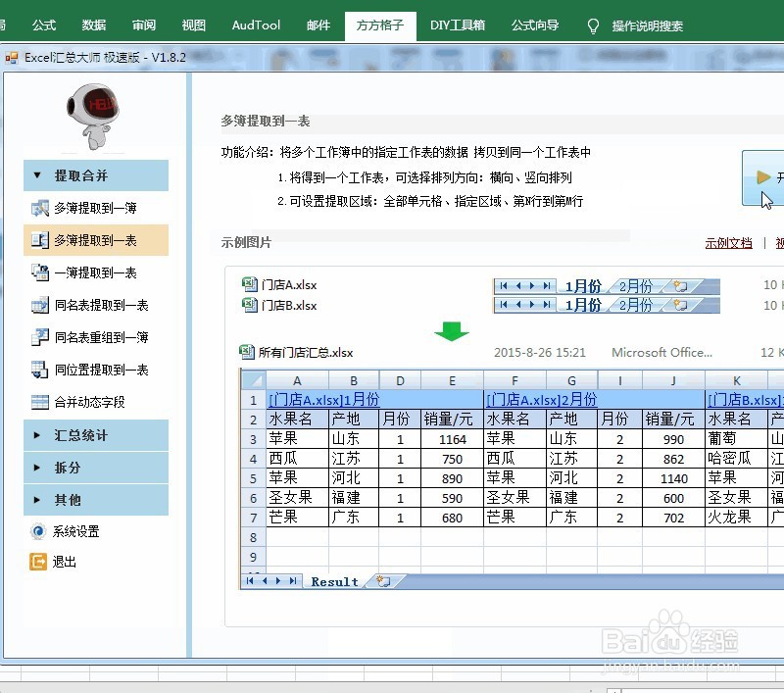784x693 pixels.
Task: Click the 同位置提取到一表 icon
Action: click(40, 370)
